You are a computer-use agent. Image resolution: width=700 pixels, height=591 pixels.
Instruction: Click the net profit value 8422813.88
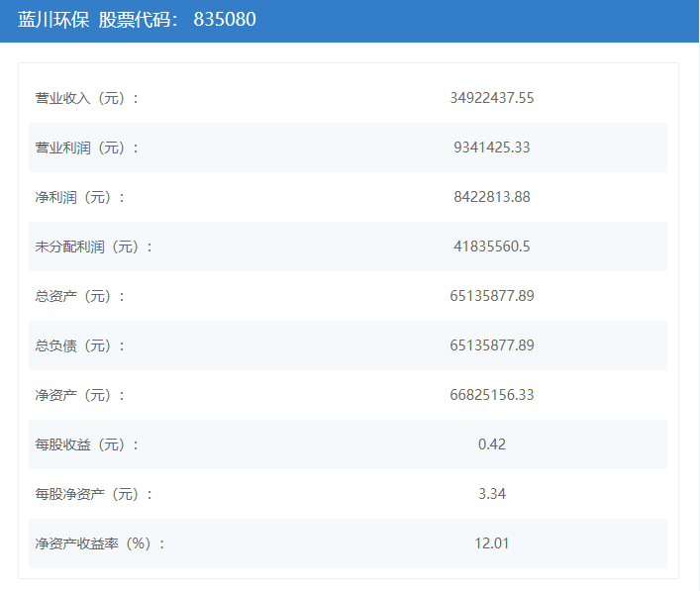tap(491, 197)
